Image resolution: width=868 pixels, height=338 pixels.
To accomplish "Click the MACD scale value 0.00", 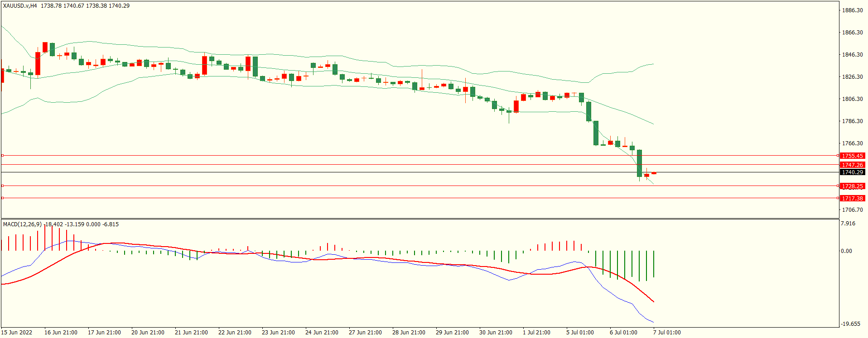I will 846,251.
